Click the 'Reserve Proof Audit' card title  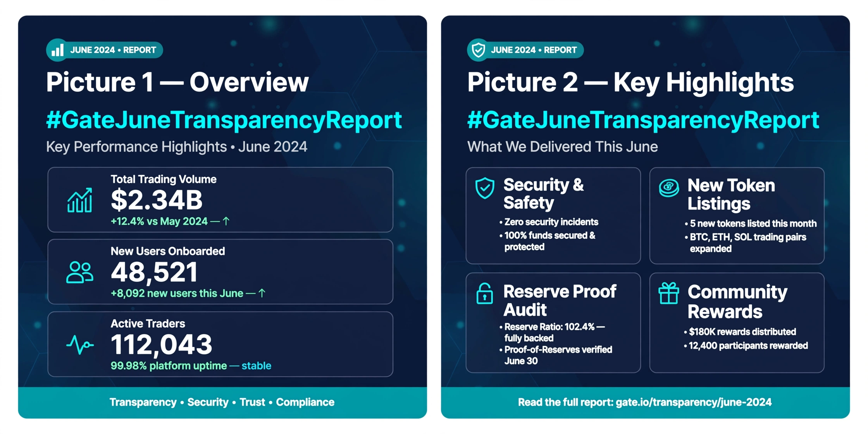pyautogui.click(x=560, y=301)
